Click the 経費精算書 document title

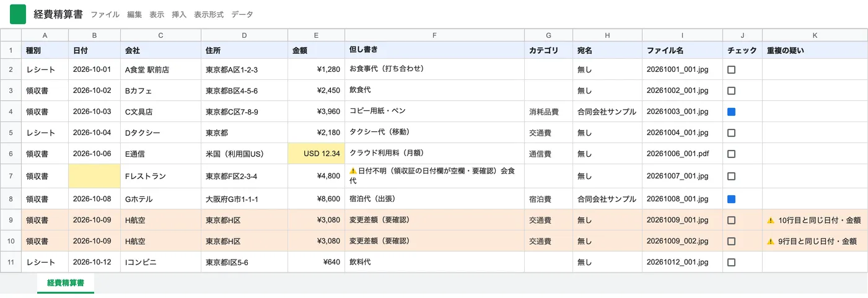click(58, 14)
